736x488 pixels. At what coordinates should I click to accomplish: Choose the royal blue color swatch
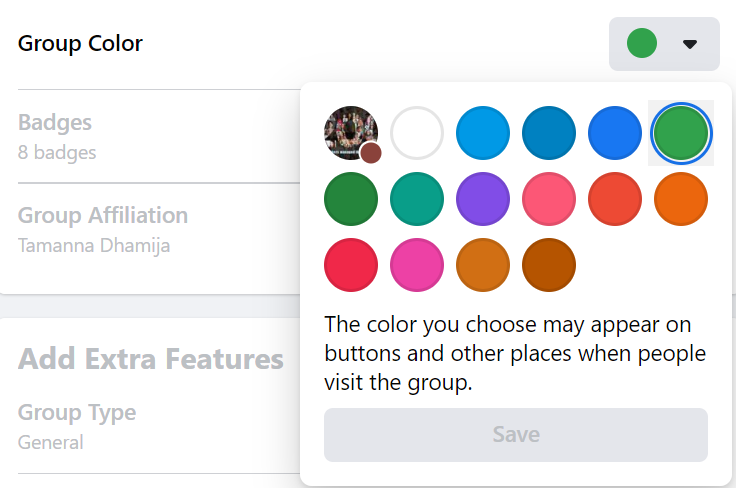[615, 133]
